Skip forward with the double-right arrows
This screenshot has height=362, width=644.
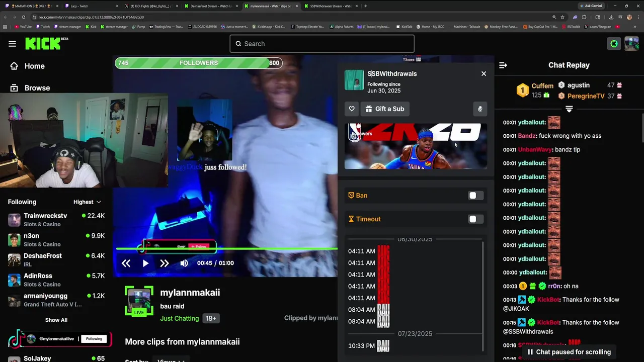[165, 263]
